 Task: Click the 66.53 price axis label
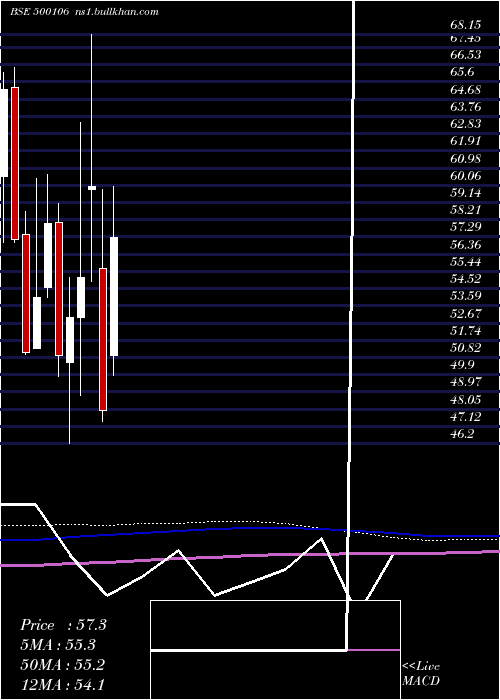click(466, 55)
